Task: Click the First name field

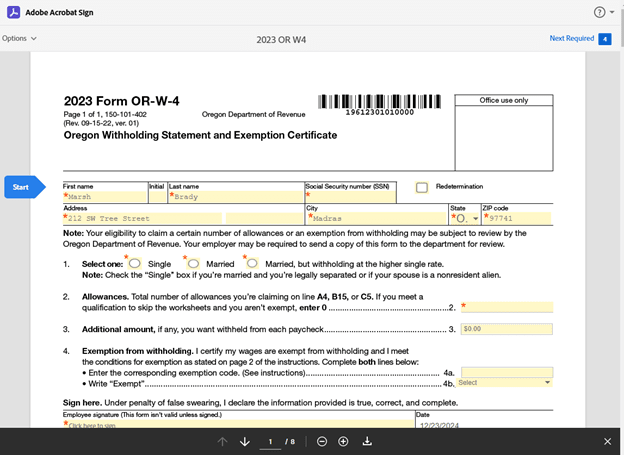Action: [x=105, y=197]
